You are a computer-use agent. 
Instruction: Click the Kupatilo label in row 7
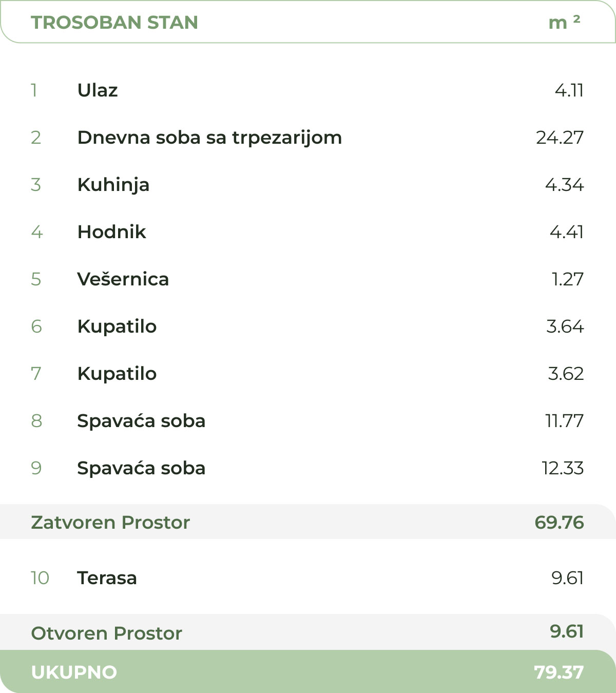[117, 374]
